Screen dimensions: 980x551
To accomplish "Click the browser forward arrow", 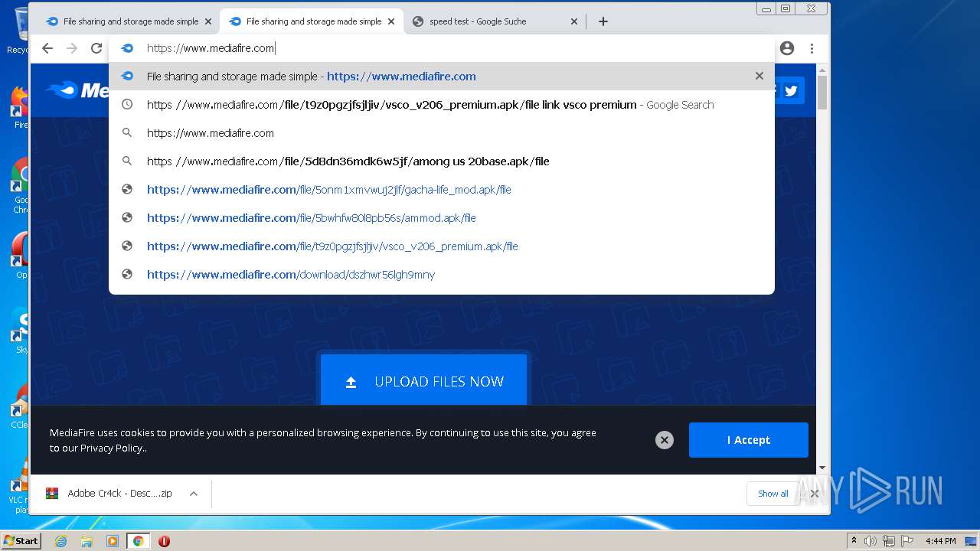I will coord(72,48).
